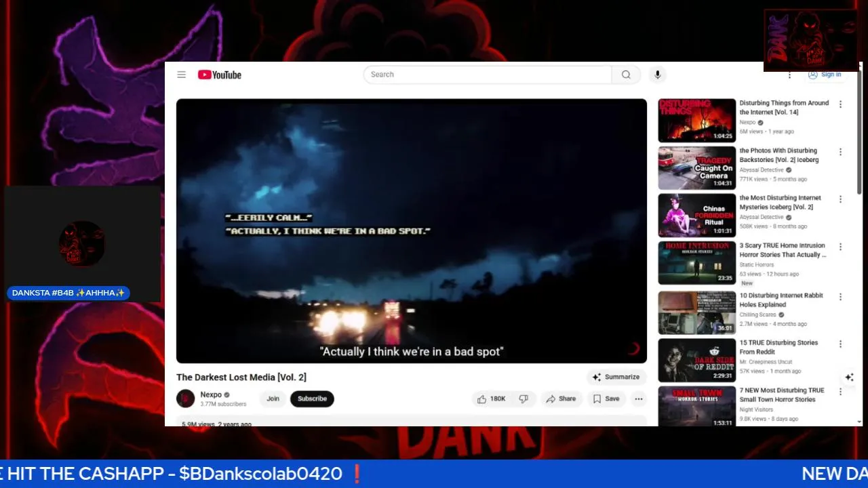The image size is (868, 488).
Task: Open title Disturbing Things from Around the Internet
Action: (784, 108)
